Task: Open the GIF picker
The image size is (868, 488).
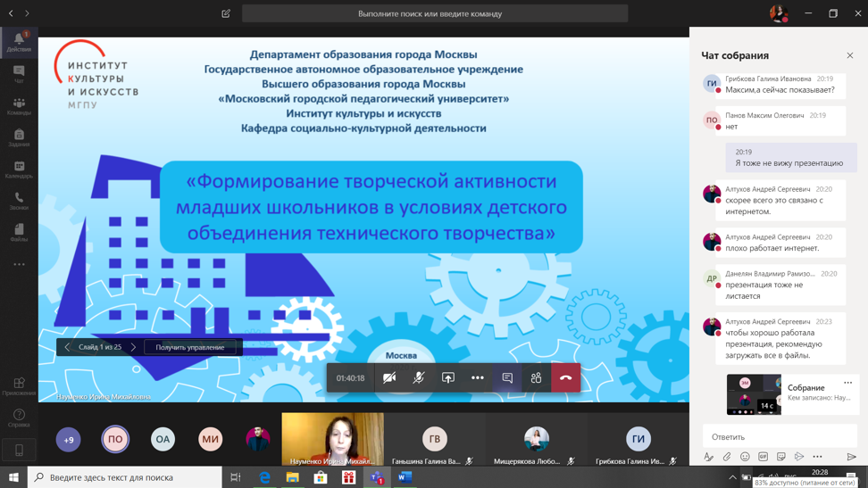Action: pos(763,457)
